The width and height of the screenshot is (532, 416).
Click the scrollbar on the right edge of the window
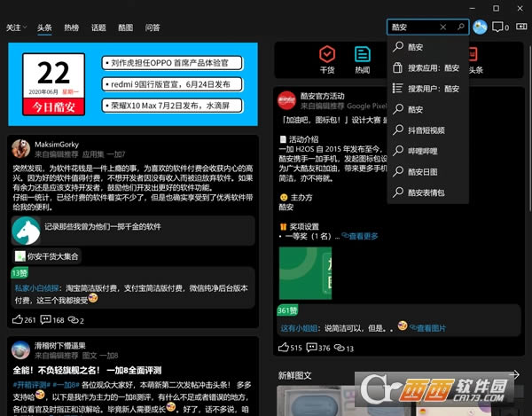pyautogui.click(x=529, y=127)
